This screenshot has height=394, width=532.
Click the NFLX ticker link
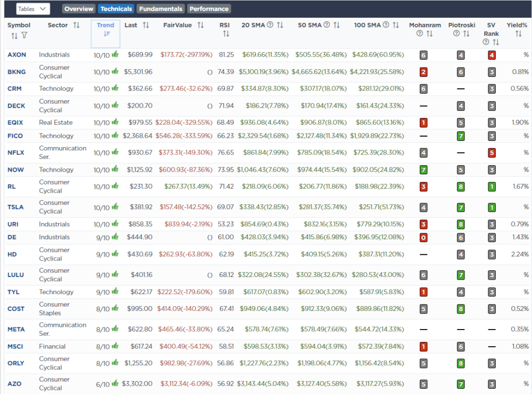[16, 153]
